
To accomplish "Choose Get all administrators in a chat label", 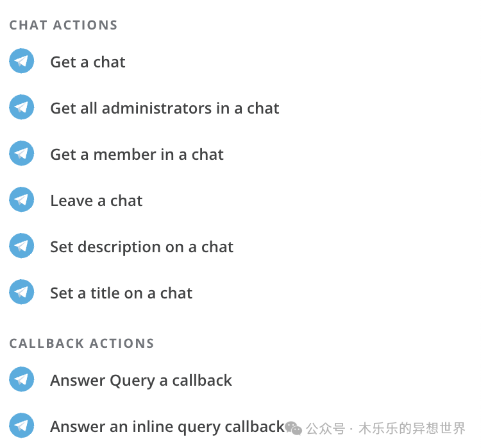I will tap(165, 108).
